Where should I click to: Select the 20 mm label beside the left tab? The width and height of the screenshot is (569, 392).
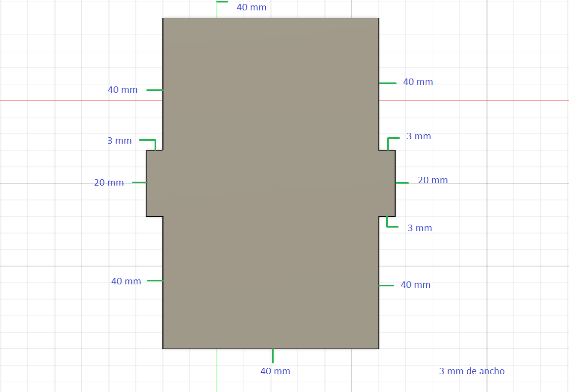tap(109, 182)
